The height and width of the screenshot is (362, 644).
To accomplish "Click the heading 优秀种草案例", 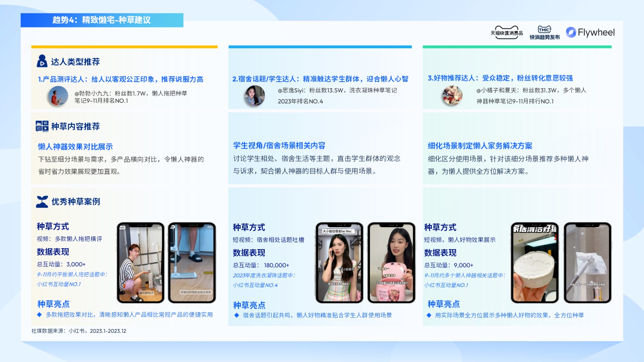I will (x=76, y=201).
